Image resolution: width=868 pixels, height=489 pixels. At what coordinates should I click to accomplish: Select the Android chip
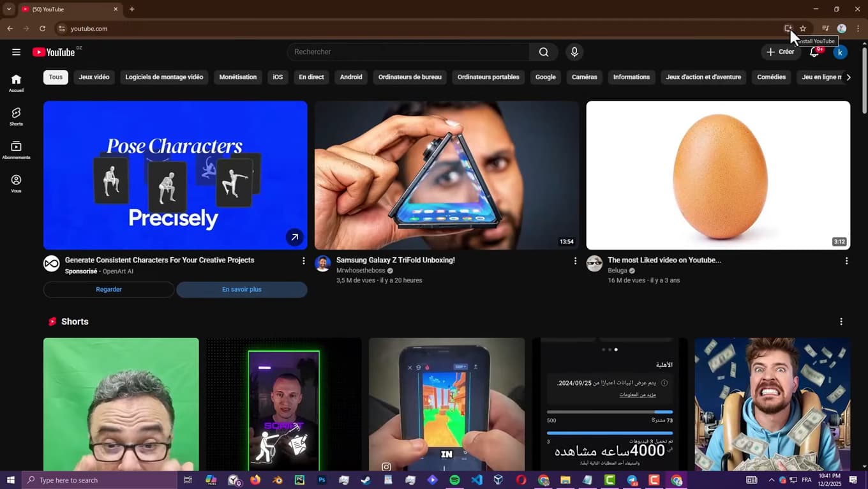click(351, 77)
